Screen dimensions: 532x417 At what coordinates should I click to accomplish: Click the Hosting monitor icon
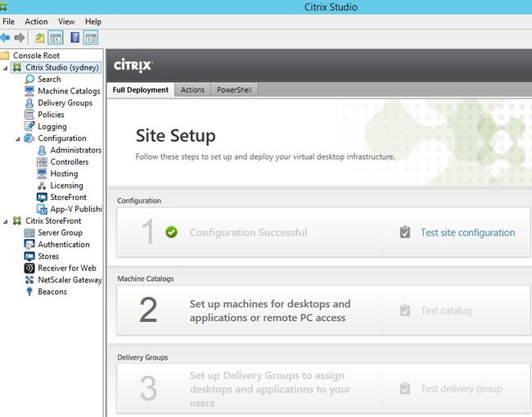(x=42, y=174)
